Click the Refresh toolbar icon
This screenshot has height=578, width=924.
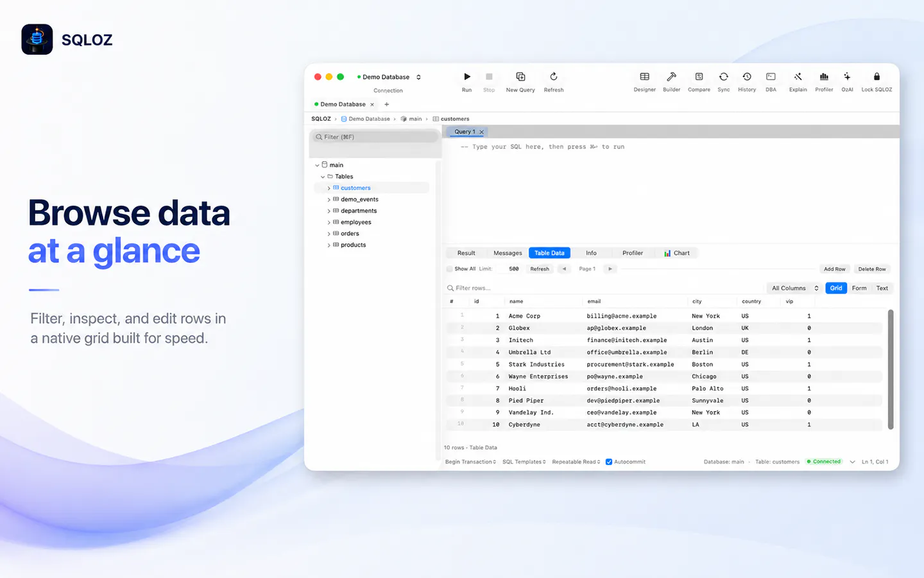pos(554,77)
